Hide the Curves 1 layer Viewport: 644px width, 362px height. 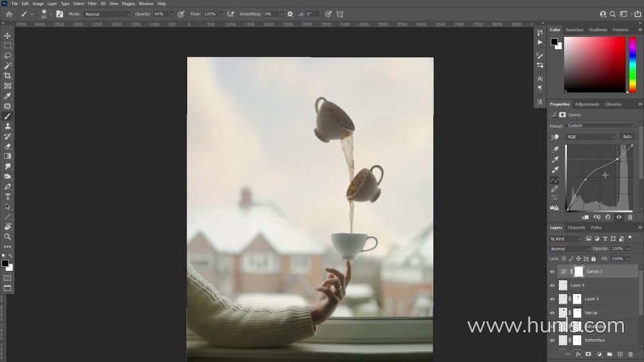coord(553,271)
